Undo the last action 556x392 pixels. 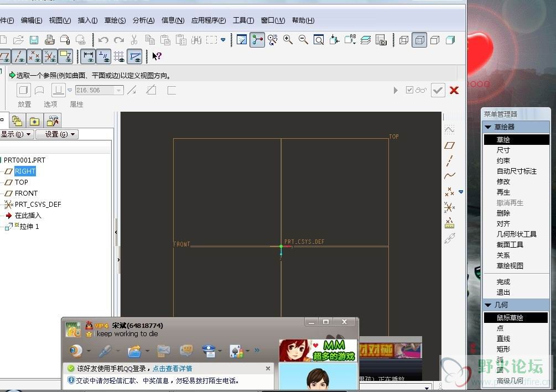(103, 40)
